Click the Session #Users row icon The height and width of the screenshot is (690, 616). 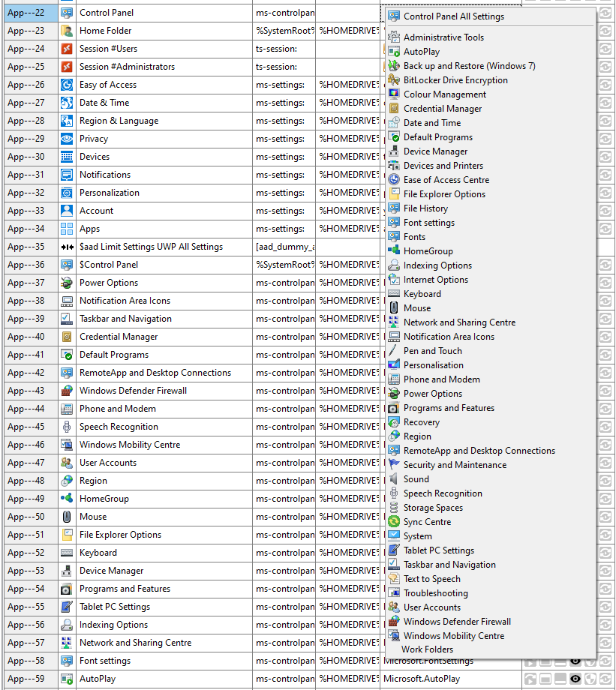pyautogui.click(x=67, y=49)
